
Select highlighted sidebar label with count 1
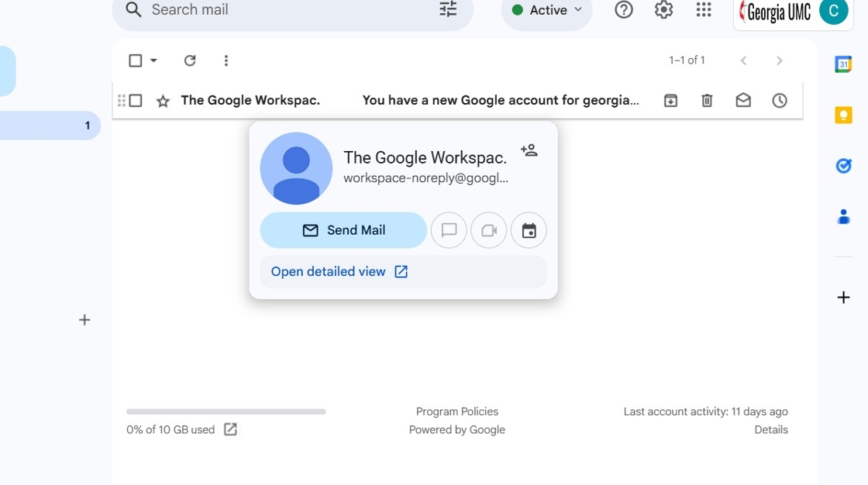(x=50, y=126)
